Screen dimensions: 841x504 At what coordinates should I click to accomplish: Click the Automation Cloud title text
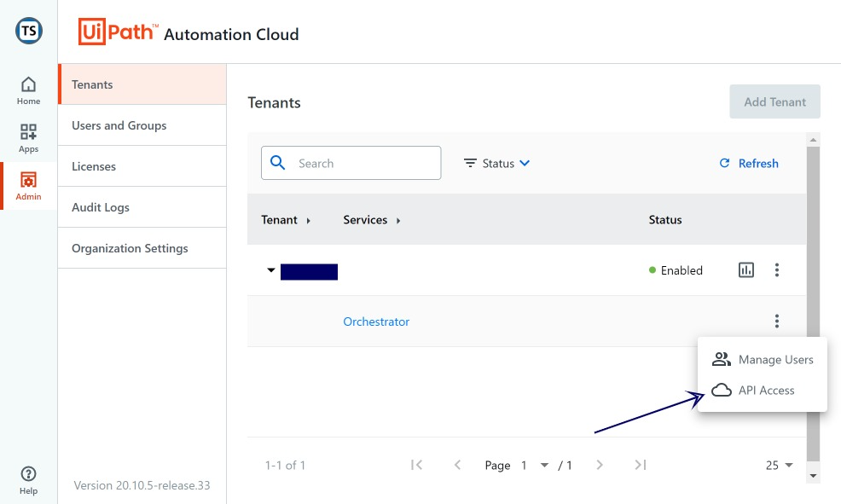tap(231, 34)
